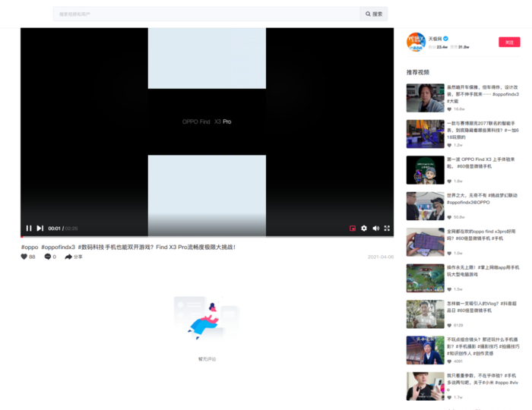Open video settings gear icon

pyautogui.click(x=364, y=229)
